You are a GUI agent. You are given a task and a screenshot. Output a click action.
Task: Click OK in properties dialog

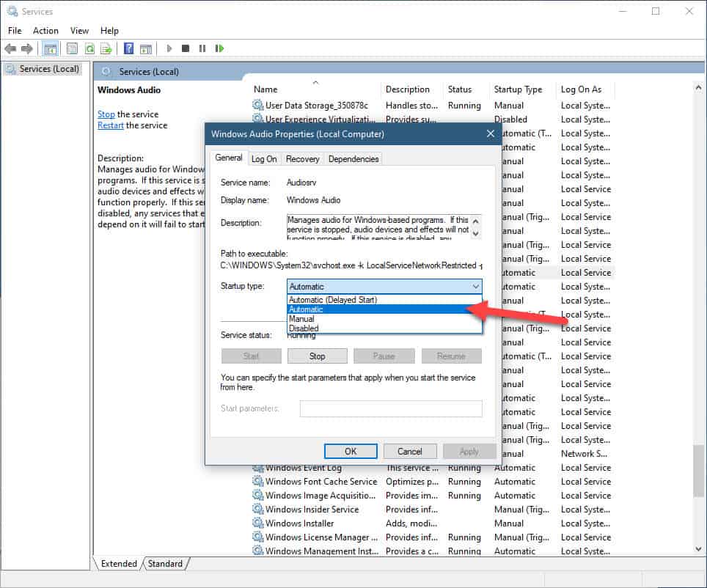[351, 452]
